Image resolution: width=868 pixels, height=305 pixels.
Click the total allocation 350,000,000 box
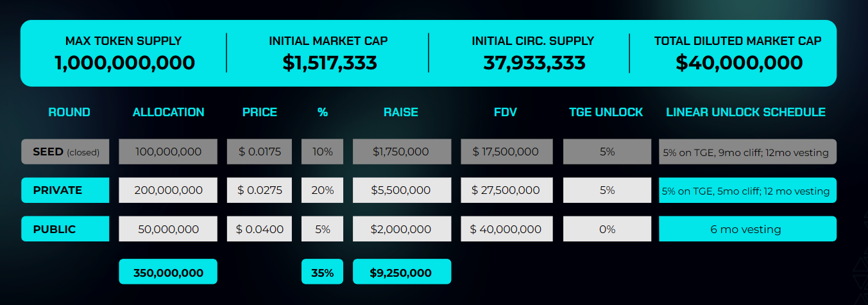click(x=168, y=272)
